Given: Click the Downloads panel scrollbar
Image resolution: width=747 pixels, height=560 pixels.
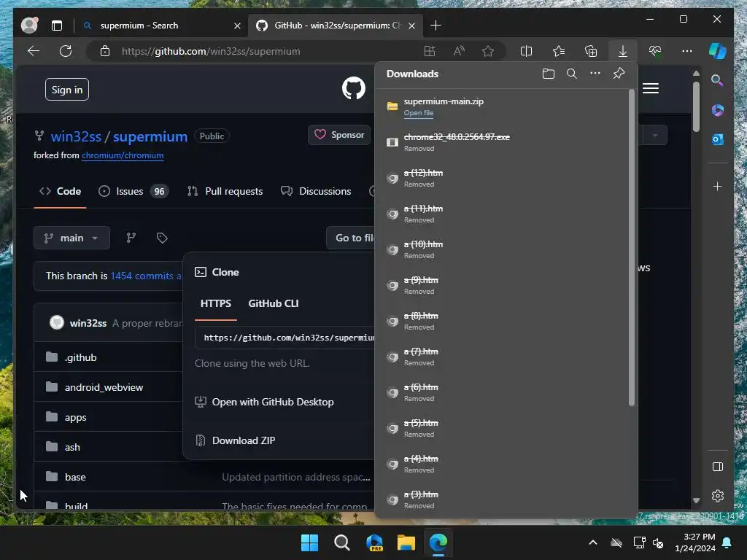Looking at the screenshot, I should click(631, 248).
